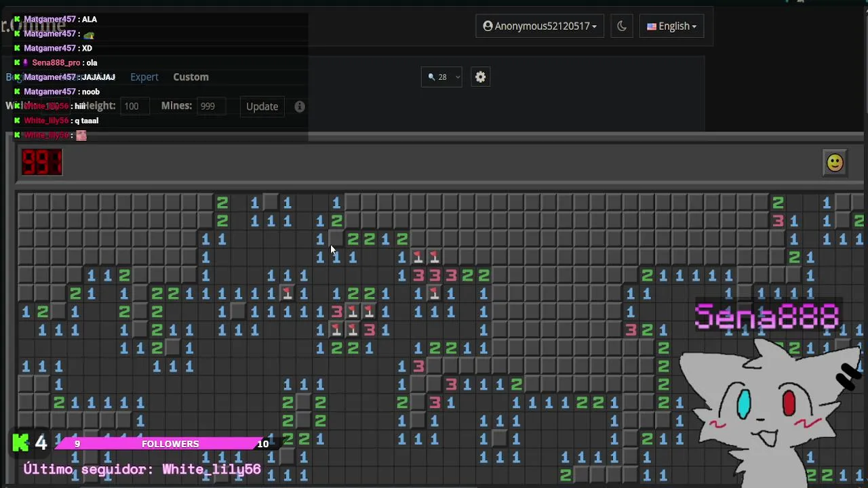Click the left flag above the 3 3 3 row
Image resolution: width=868 pixels, height=488 pixels.
click(418, 257)
